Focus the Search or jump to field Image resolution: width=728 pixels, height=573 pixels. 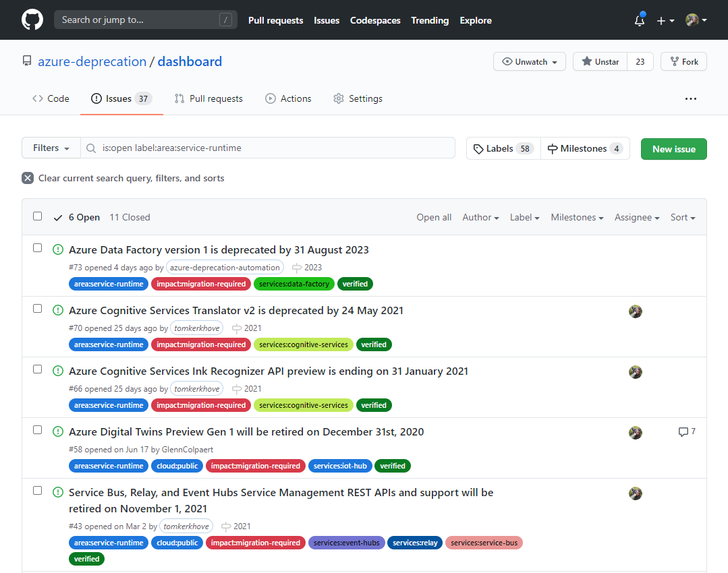pyautogui.click(x=145, y=20)
